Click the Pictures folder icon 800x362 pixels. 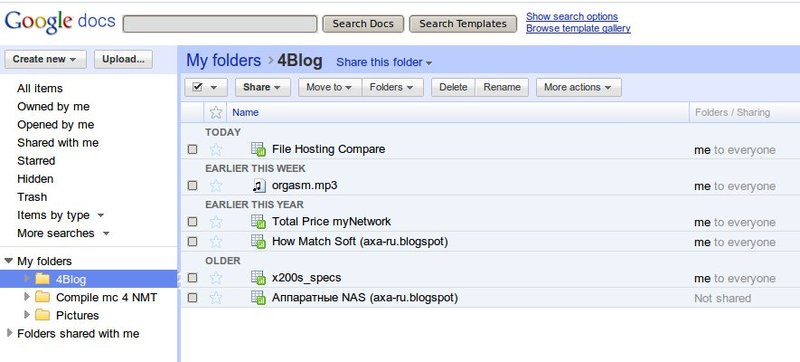42,315
